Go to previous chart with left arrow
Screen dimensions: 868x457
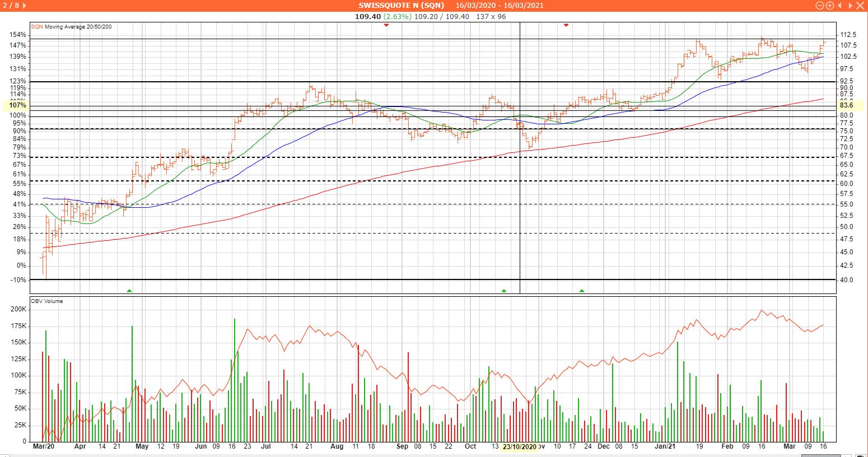click(839, 6)
